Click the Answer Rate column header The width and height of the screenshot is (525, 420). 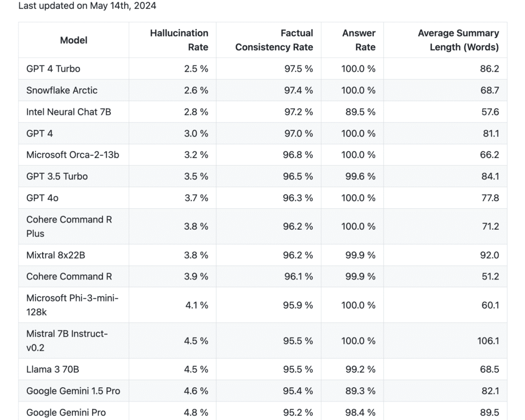click(358, 40)
